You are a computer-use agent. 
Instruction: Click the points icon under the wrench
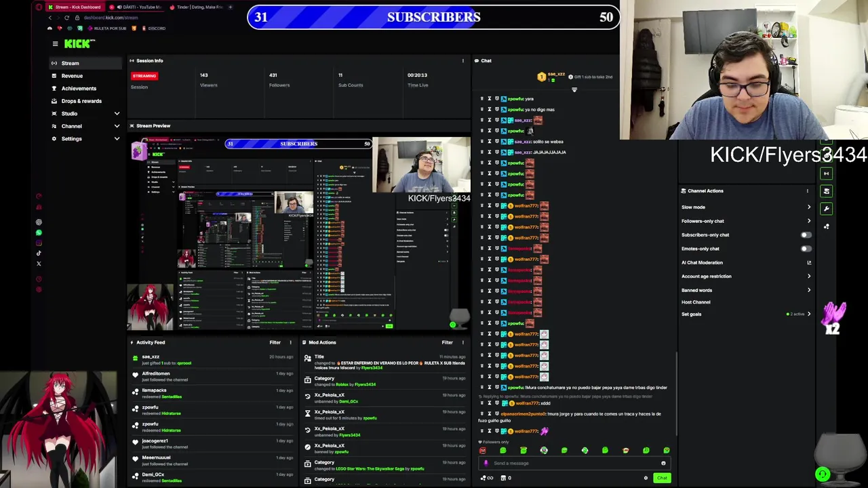click(826, 226)
